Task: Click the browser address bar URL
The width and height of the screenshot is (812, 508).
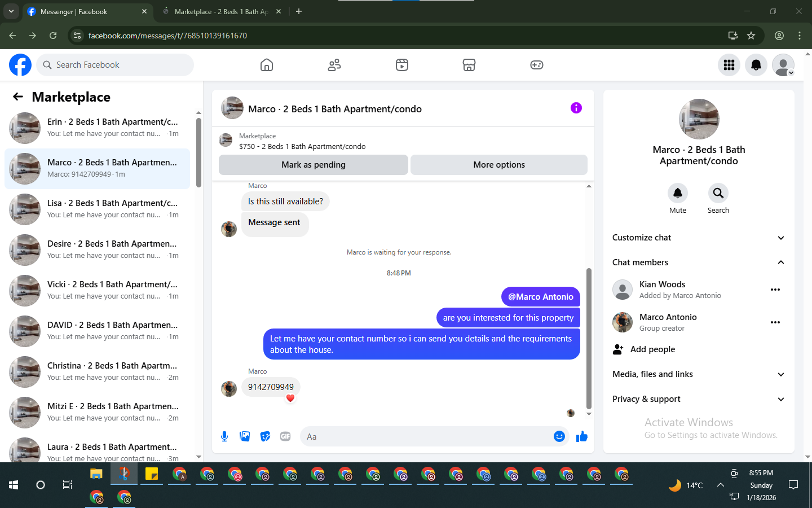Action: click(167, 36)
